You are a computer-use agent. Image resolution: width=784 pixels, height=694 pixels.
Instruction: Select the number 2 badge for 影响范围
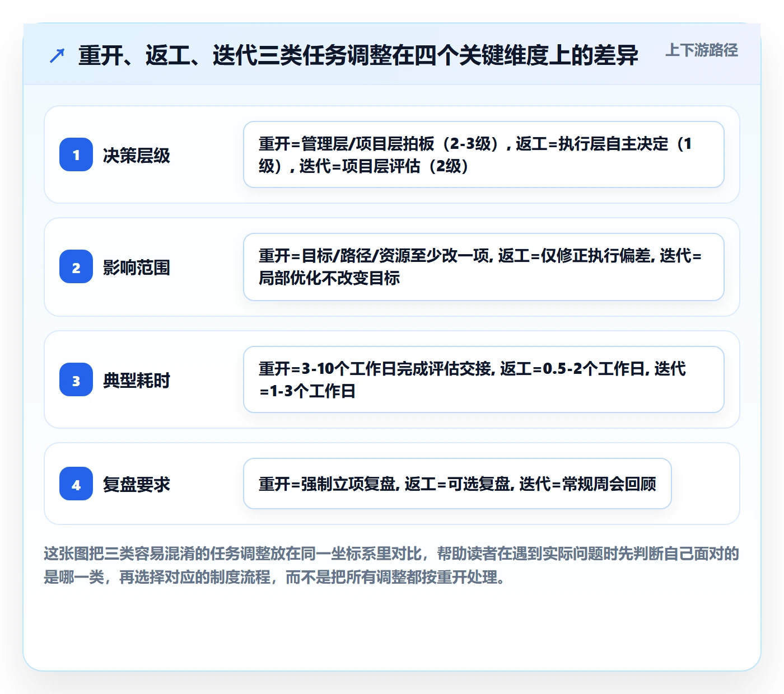pyautogui.click(x=76, y=266)
